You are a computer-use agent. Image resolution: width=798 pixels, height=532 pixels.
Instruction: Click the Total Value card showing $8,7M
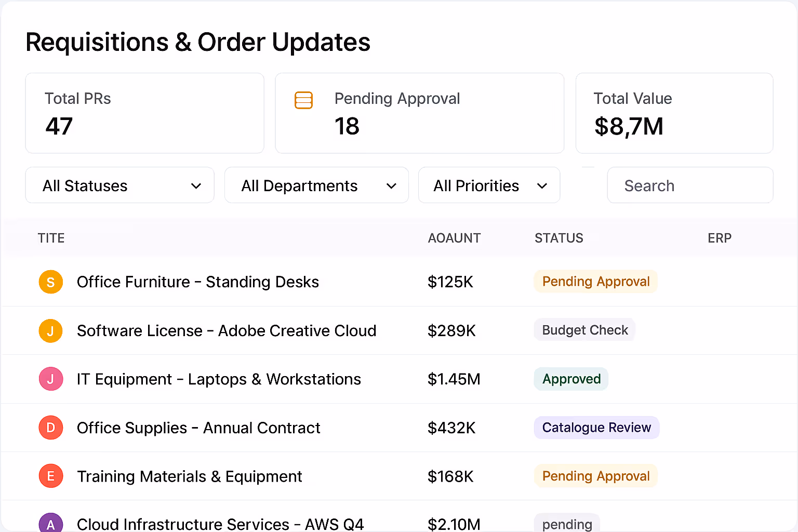[674, 113]
